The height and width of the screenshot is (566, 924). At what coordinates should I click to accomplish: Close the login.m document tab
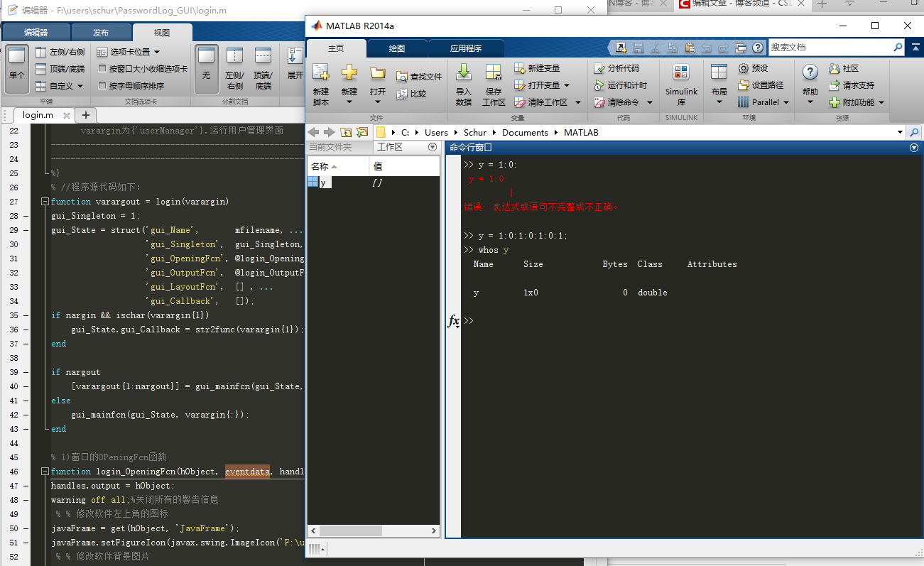[66, 115]
